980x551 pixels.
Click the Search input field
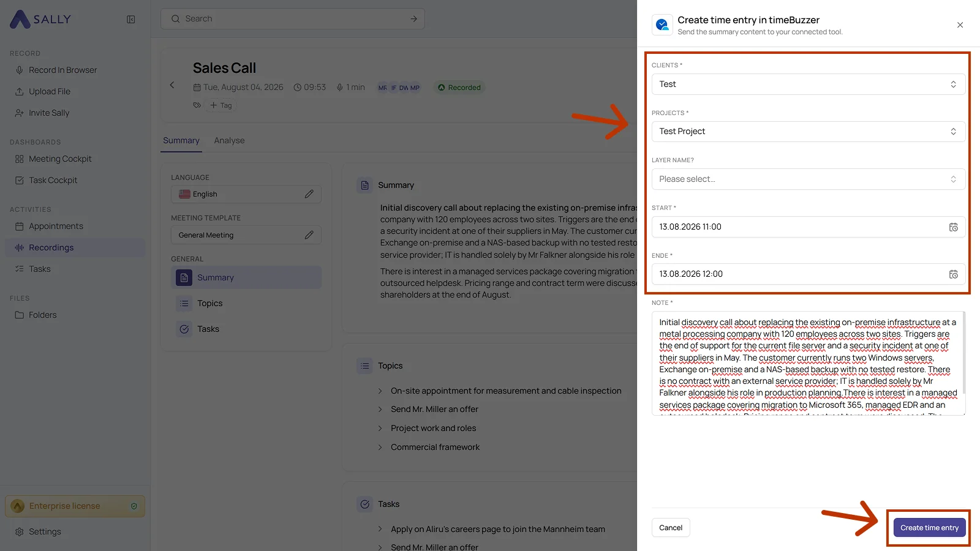(x=293, y=19)
